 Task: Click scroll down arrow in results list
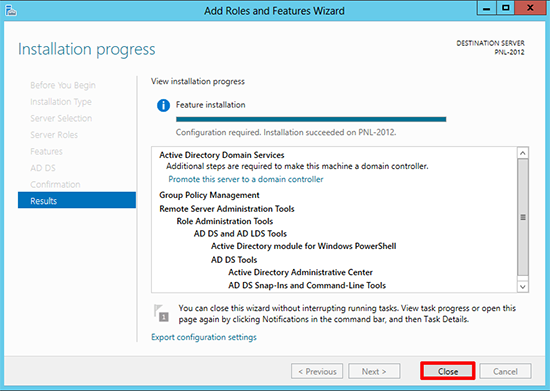523,286
